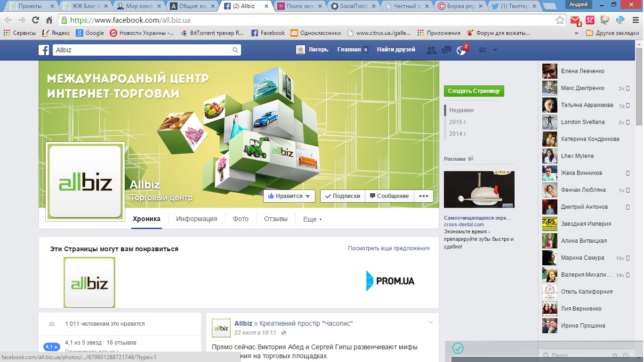Click the 22 июля в 19:11 timestamp
This screenshot has height=362, width=644.
pos(256,333)
